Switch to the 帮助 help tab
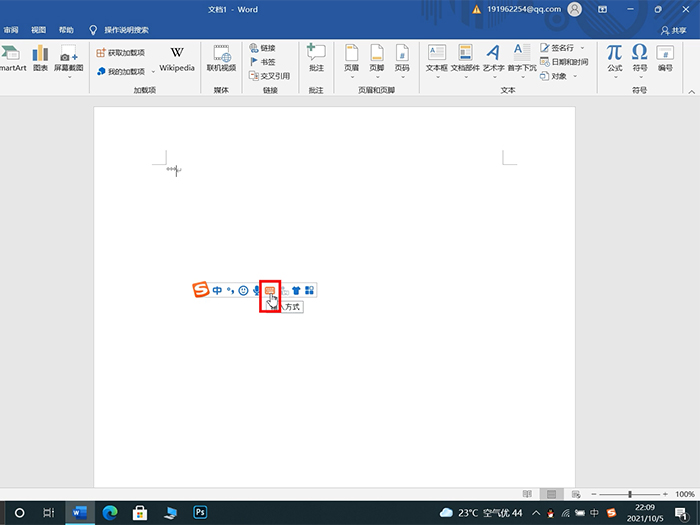The height and width of the screenshot is (525, 700). pyautogui.click(x=66, y=30)
